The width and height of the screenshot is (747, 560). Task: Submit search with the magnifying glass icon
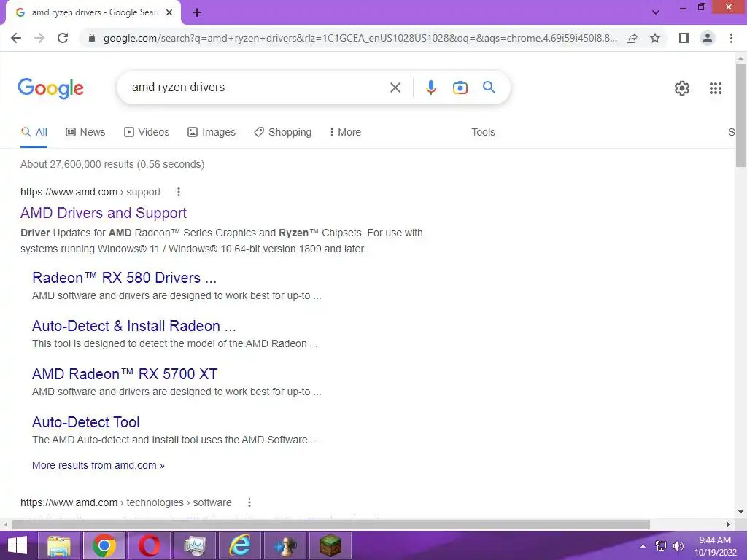tap(489, 87)
